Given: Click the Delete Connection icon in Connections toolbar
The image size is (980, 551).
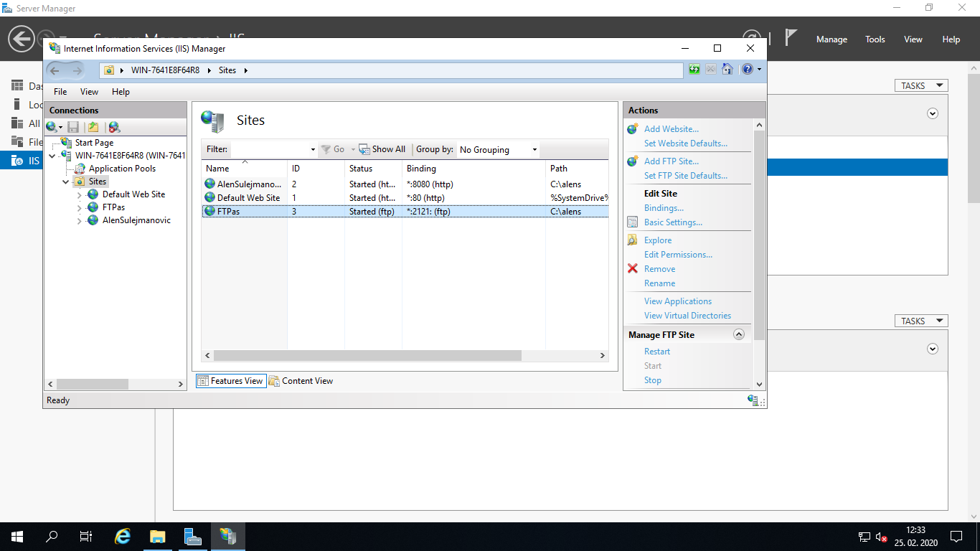Looking at the screenshot, I should coord(114,127).
